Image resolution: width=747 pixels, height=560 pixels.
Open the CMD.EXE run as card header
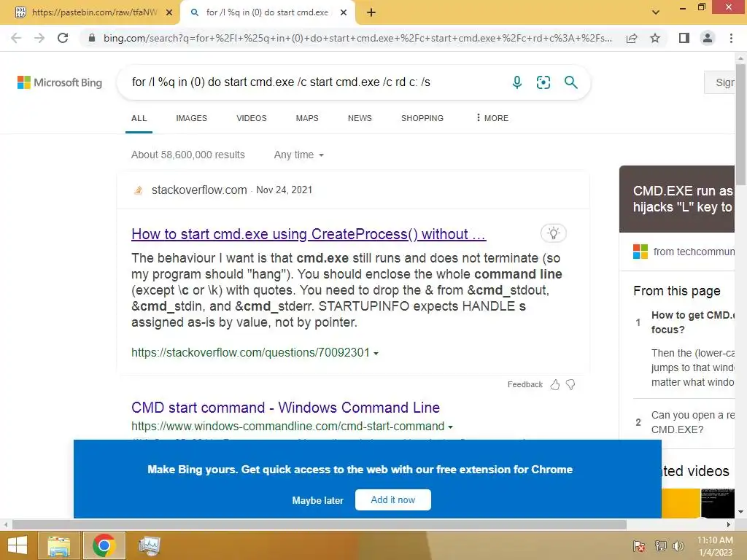(678, 199)
